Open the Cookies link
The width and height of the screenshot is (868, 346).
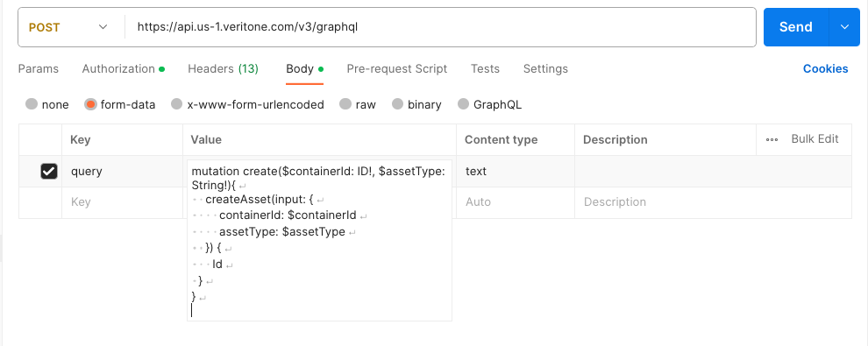(825, 69)
